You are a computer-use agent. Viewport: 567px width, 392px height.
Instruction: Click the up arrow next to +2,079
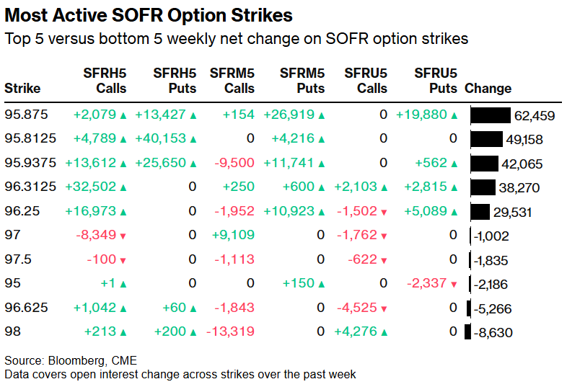[123, 115]
